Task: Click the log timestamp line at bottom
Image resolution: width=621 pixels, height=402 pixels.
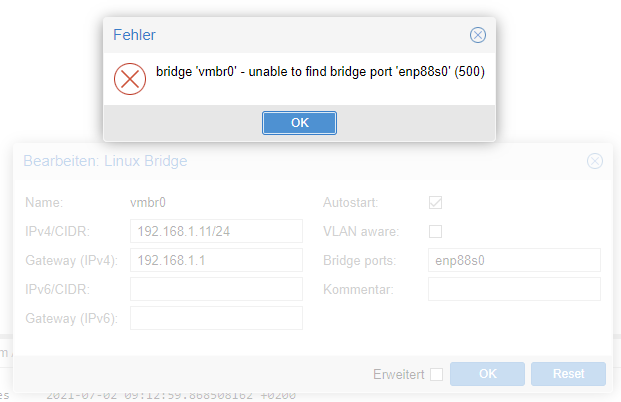Action: (x=170, y=396)
